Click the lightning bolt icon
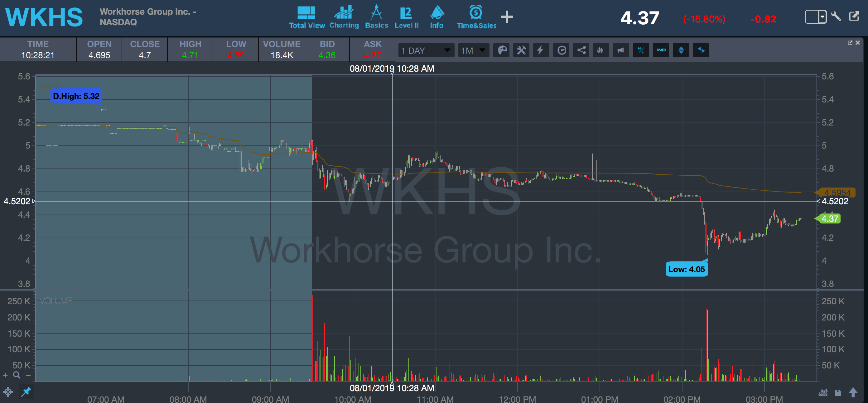868x403 pixels. 541,50
